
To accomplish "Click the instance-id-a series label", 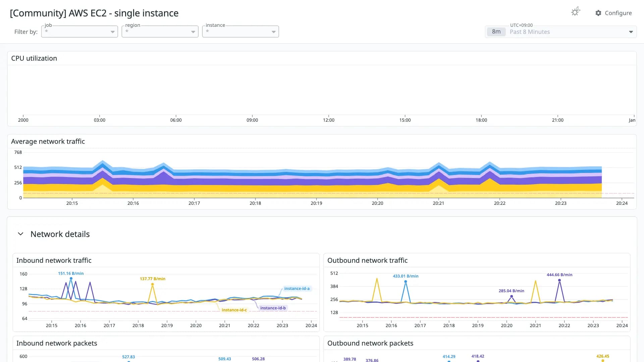I will (x=297, y=289).
